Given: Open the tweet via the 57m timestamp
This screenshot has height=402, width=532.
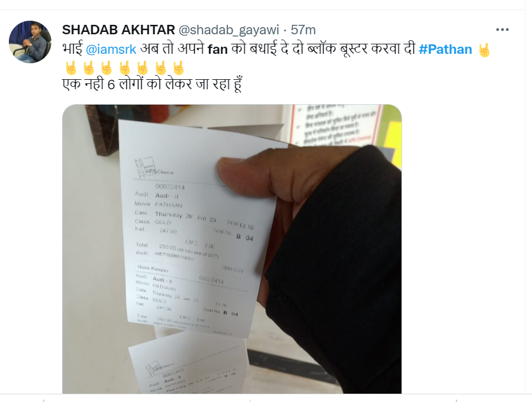Looking at the screenshot, I should (x=303, y=30).
